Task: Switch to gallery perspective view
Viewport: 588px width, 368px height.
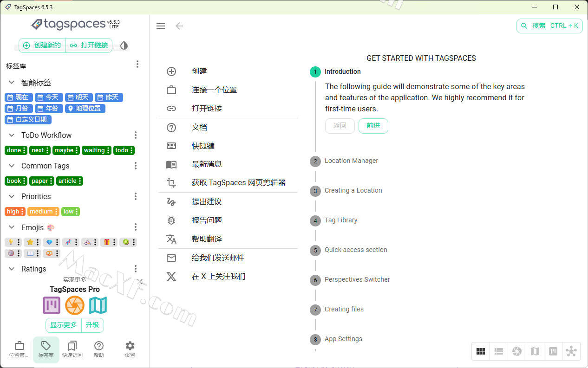Action: [x=517, y=351]
